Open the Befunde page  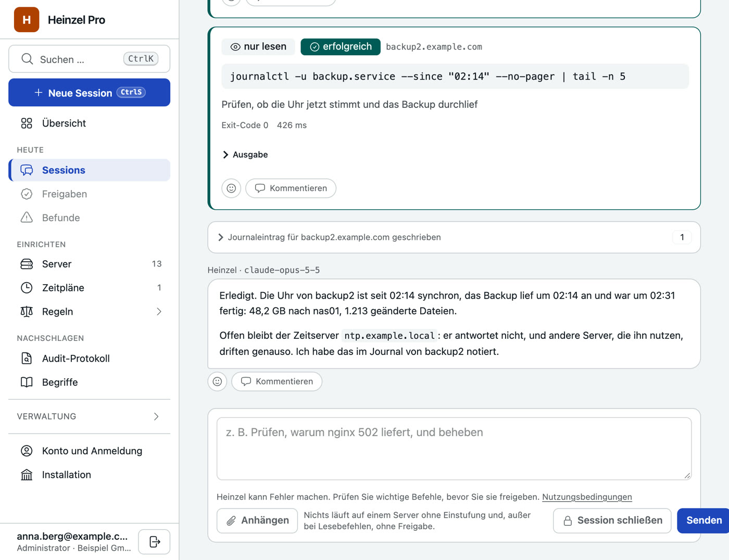coord(90,218)
